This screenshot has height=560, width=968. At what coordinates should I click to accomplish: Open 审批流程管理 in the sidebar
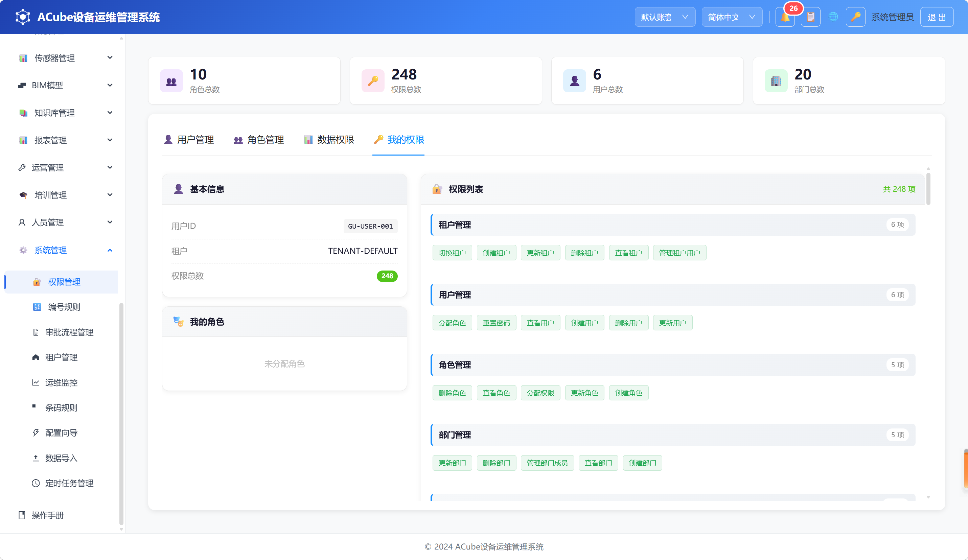point(62,332)
